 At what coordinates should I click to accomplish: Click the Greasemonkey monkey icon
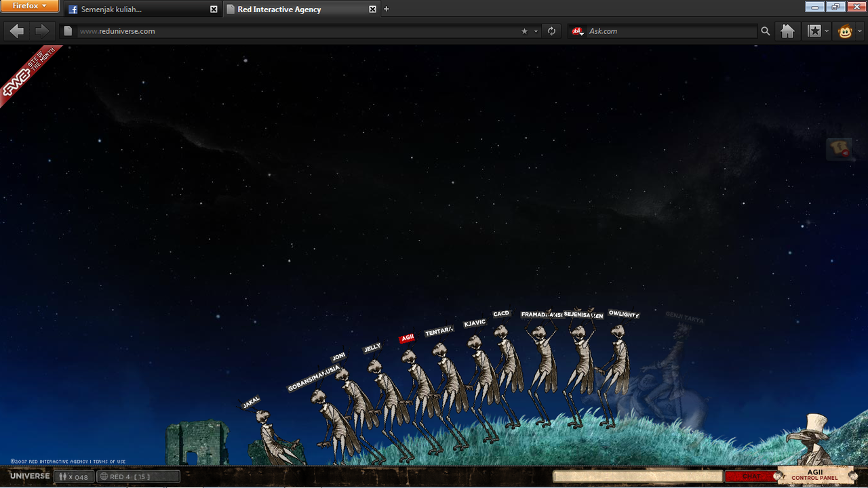pyautogui.click(x=845, y=31)
